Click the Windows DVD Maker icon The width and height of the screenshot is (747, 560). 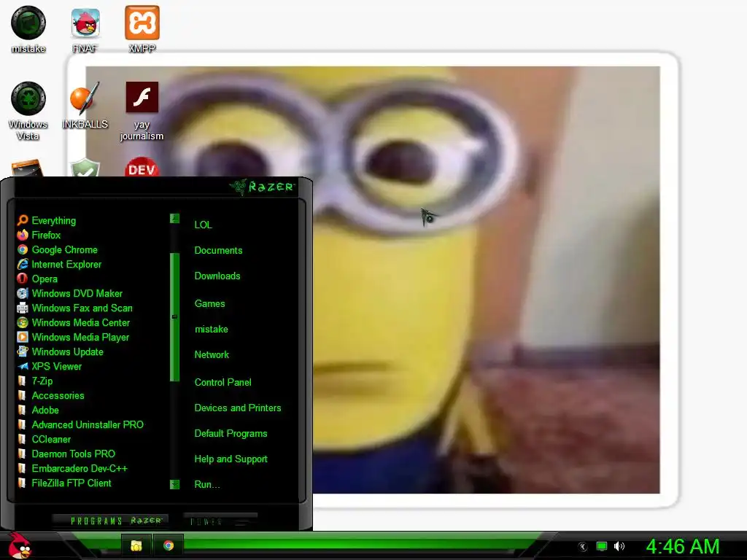[x=23, y=293]
